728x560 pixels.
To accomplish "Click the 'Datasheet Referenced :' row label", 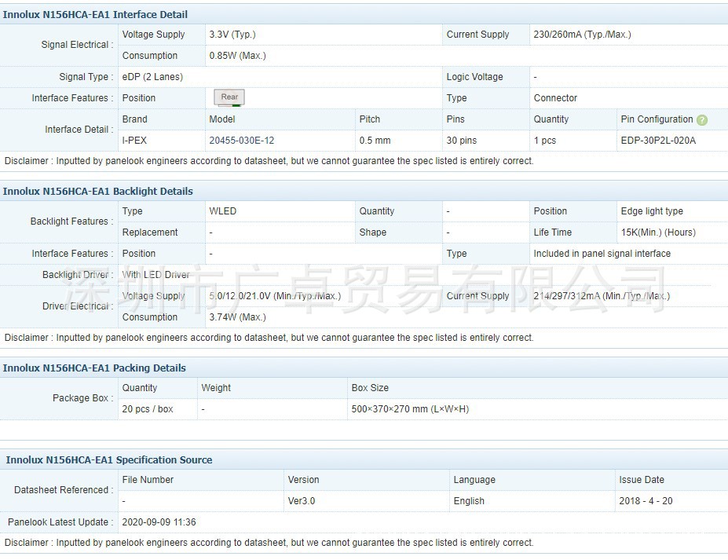I will coord(64,490).
